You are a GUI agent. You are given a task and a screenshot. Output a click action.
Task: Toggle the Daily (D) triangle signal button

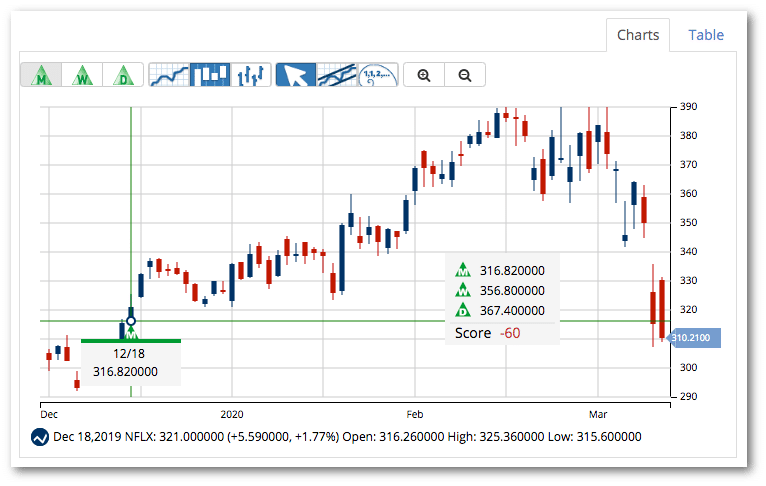pyautogui.click(x=123, y=75)
